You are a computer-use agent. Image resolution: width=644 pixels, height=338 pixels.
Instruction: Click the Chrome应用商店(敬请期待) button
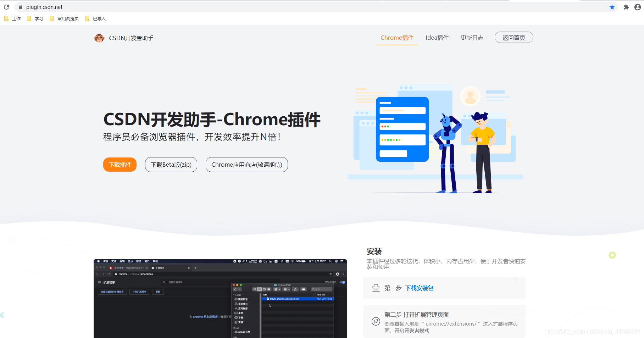click(247, 165)
